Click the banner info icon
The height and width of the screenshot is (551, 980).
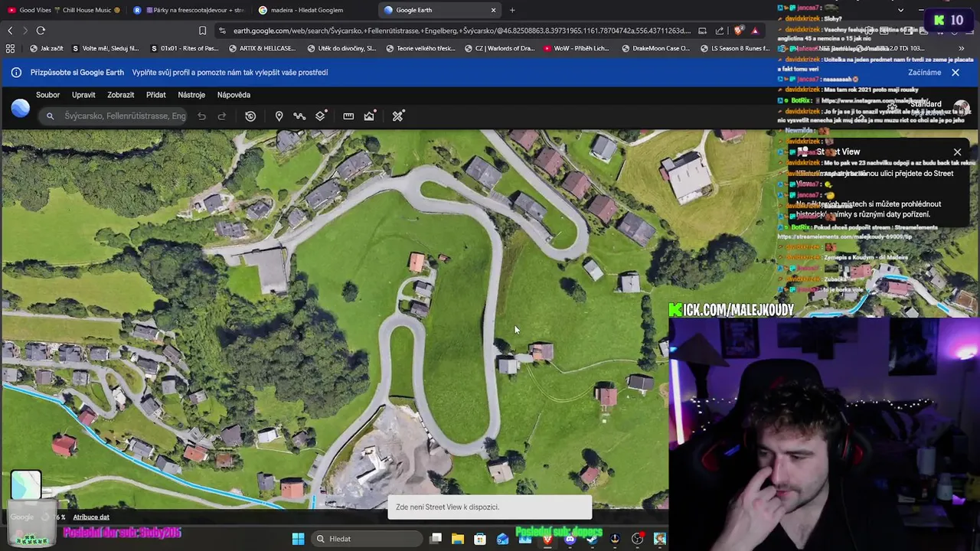(16, 73)
